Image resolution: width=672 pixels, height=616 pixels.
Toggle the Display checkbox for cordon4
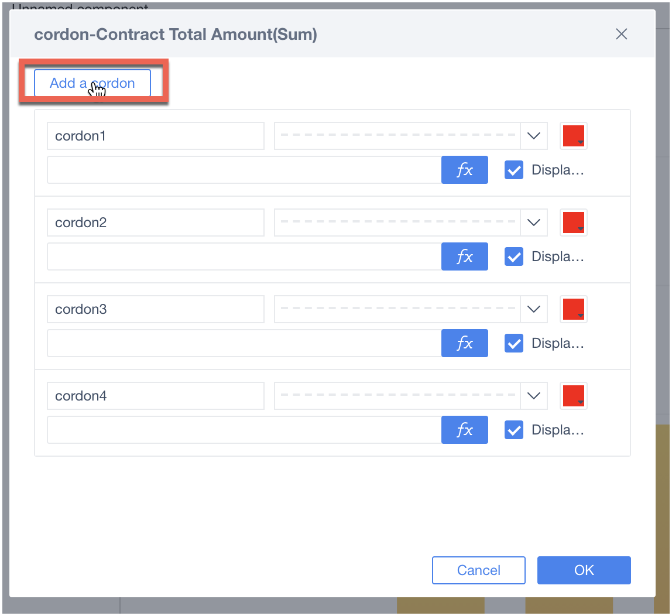click(x=514, y=430)
